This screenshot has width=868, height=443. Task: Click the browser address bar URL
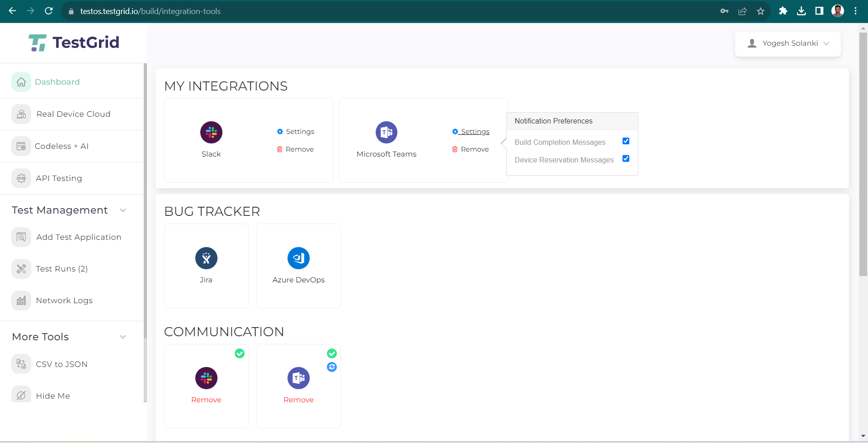point(151,11)
